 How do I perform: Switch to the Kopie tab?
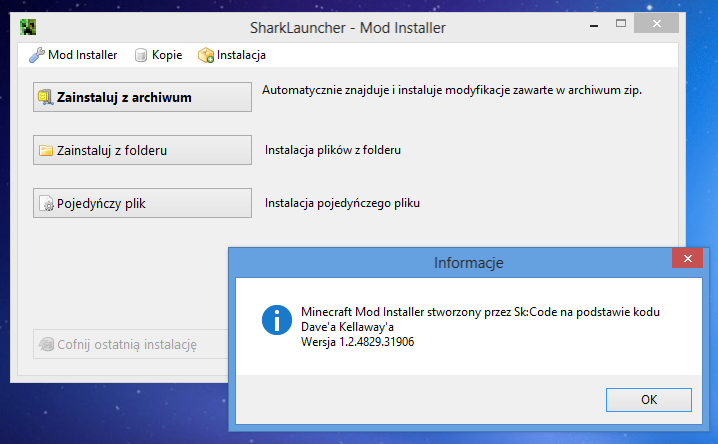point(158,55)
